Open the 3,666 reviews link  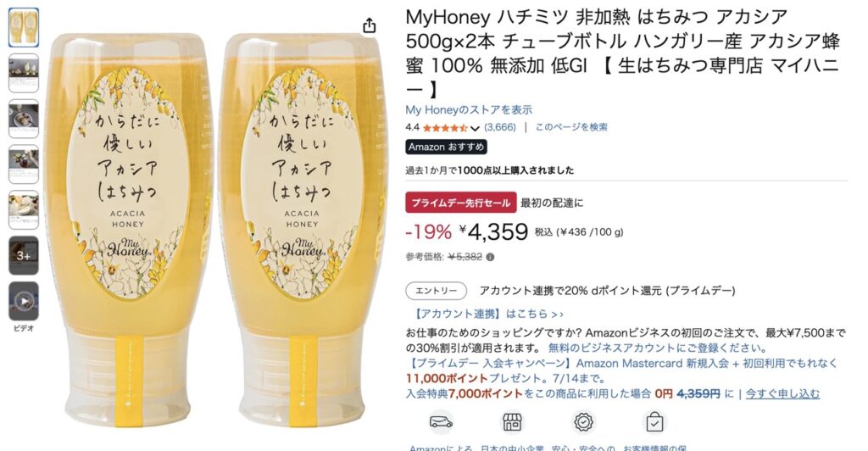[500, 127]
